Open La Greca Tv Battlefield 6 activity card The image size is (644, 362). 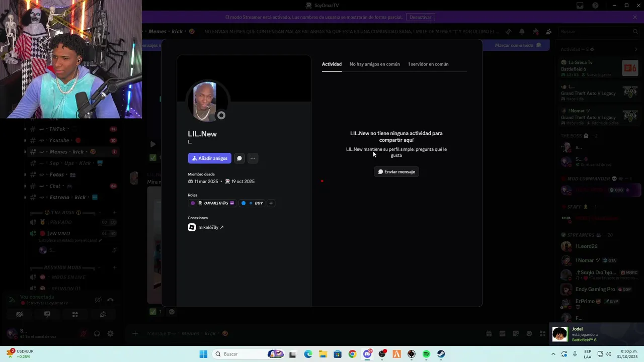(x=599, y=68)
